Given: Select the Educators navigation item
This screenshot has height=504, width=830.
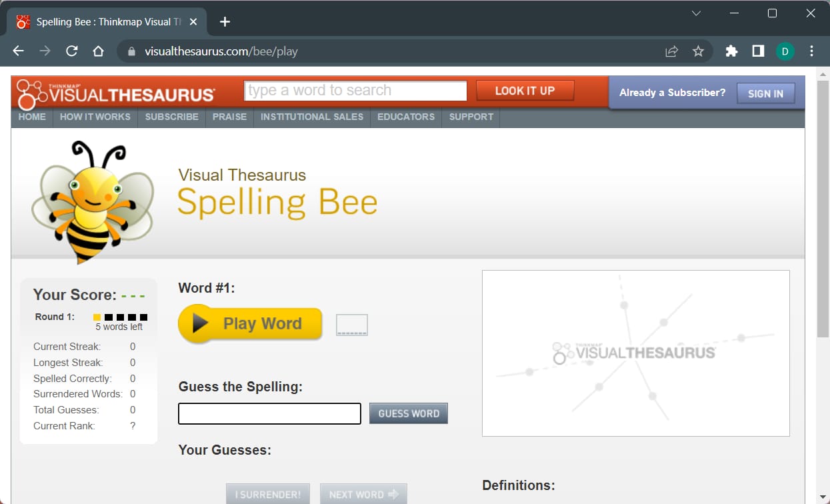Looking at the screenshot, I should (x=405, y=117).
